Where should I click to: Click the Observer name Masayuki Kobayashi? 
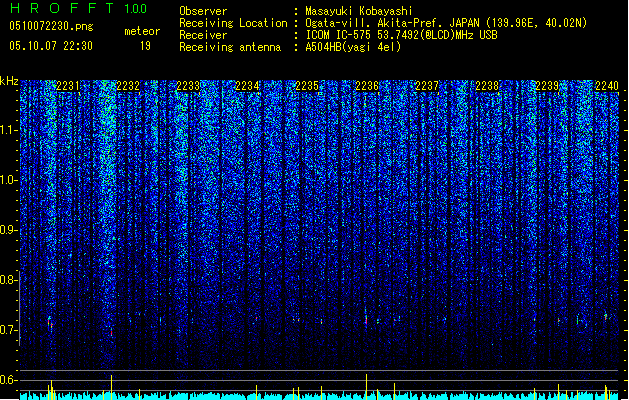click(359, 11)
